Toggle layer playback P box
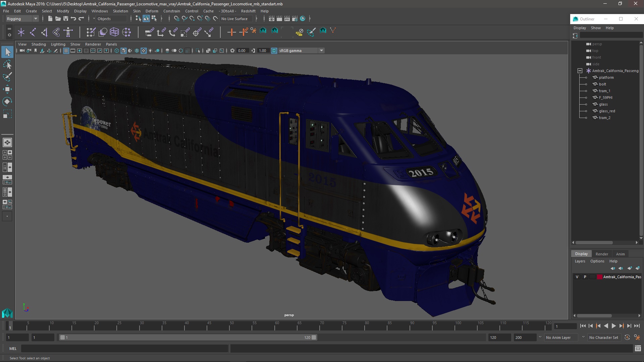 coord(585,277)
